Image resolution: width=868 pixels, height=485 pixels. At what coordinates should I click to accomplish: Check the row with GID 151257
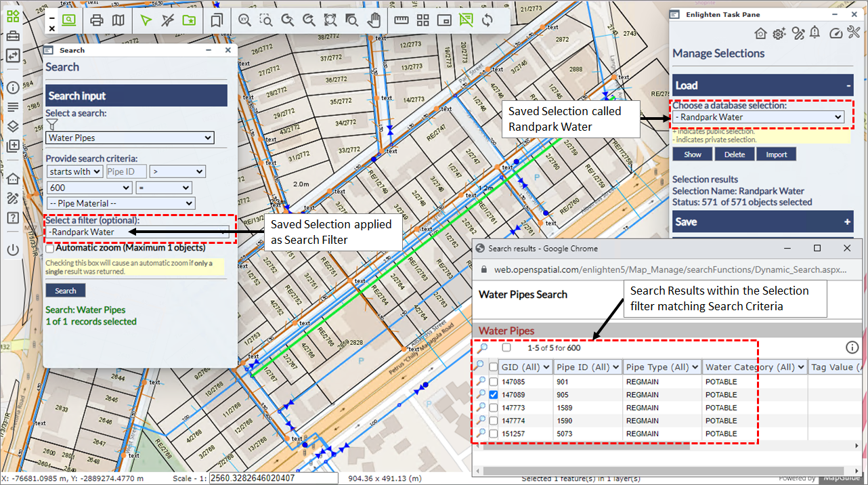tap(494, 434)
